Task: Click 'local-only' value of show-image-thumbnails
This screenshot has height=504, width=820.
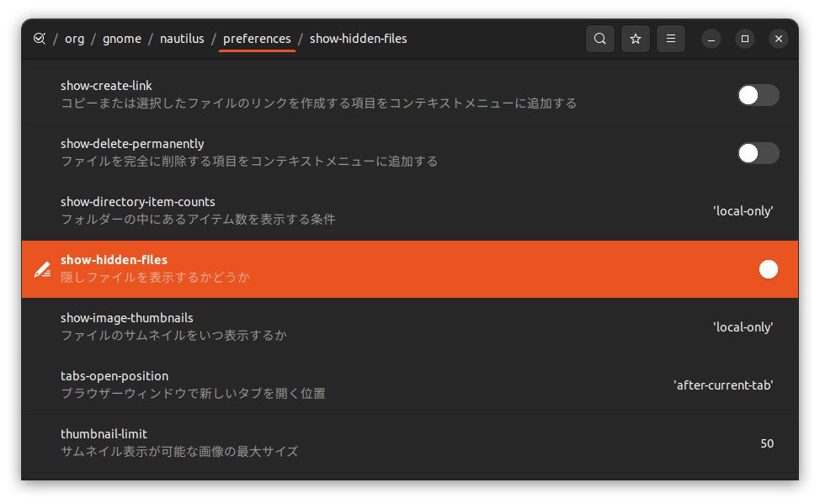Action: pos(743,327)
